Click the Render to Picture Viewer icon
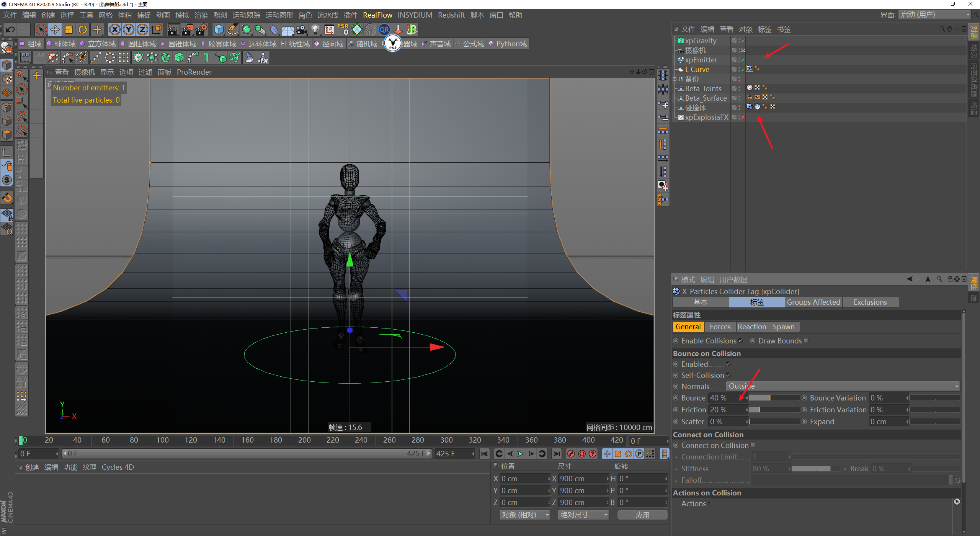This screenshot has width=980, height=536. click(187, 29)
